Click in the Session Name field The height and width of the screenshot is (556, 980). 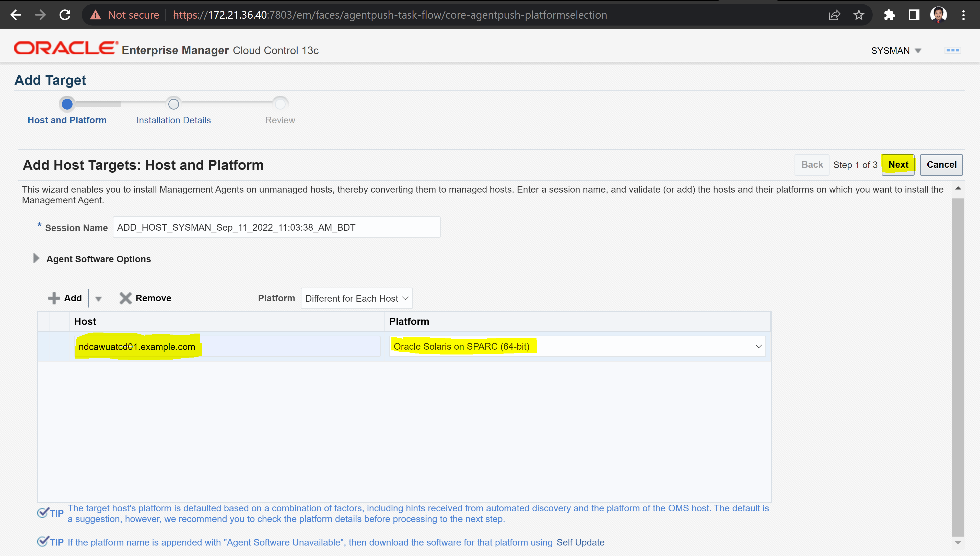click(276, 227)
